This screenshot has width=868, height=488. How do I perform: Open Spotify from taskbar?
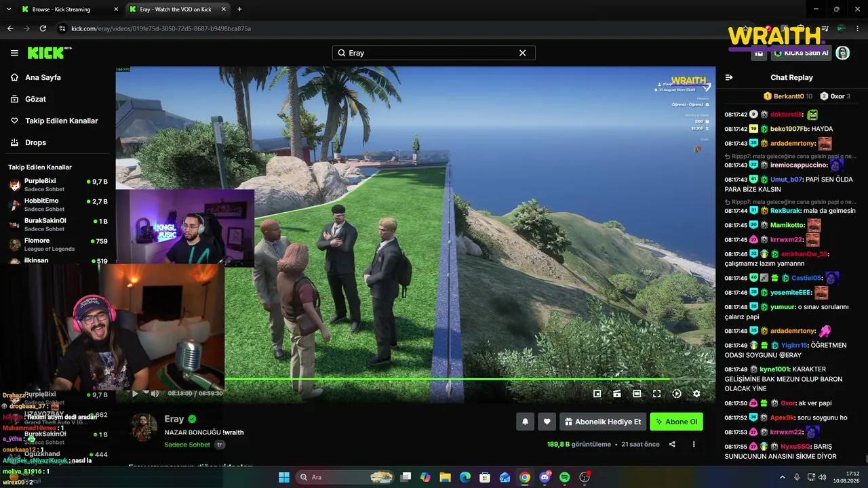(x=565, y=477)
